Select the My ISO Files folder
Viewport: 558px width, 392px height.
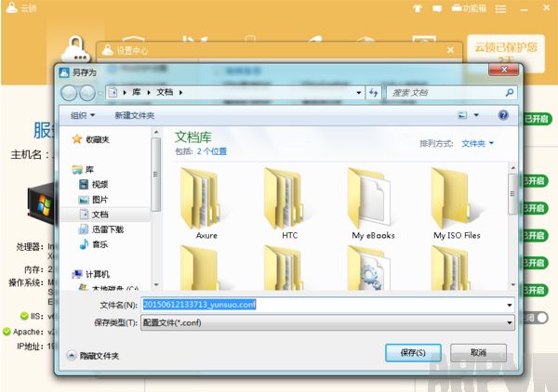tap(457, 203)
